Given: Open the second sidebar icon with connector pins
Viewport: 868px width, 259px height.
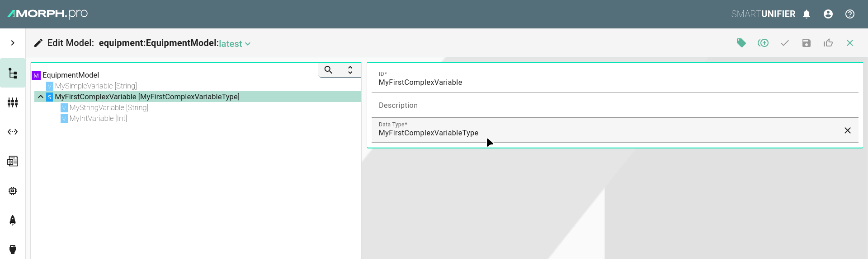Looking at the screenshot, I should (13, 102).
